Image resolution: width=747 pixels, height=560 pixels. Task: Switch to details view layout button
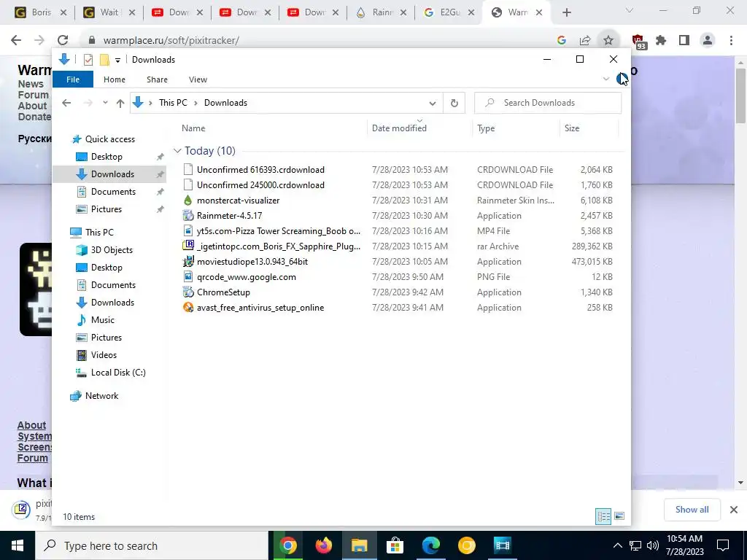pos(603,516)
